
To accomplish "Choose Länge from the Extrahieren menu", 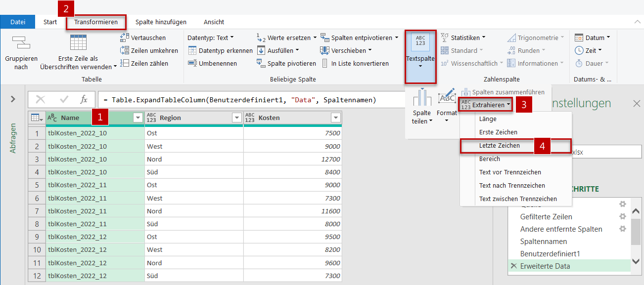I will [515, 119].
